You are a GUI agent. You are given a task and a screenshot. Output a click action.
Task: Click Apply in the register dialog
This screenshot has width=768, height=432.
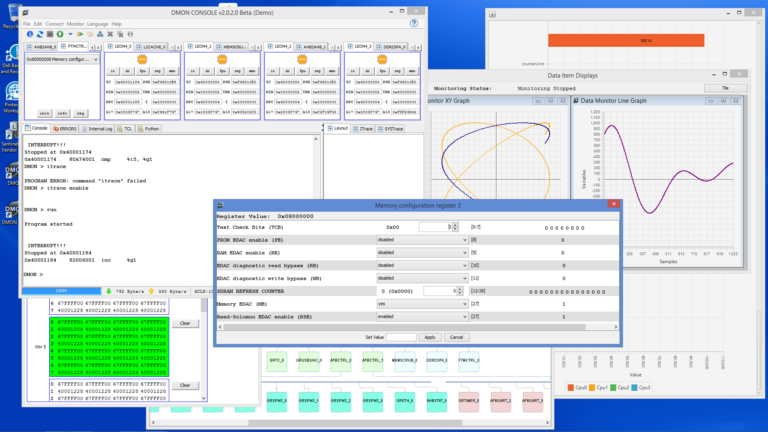(430, 337)
